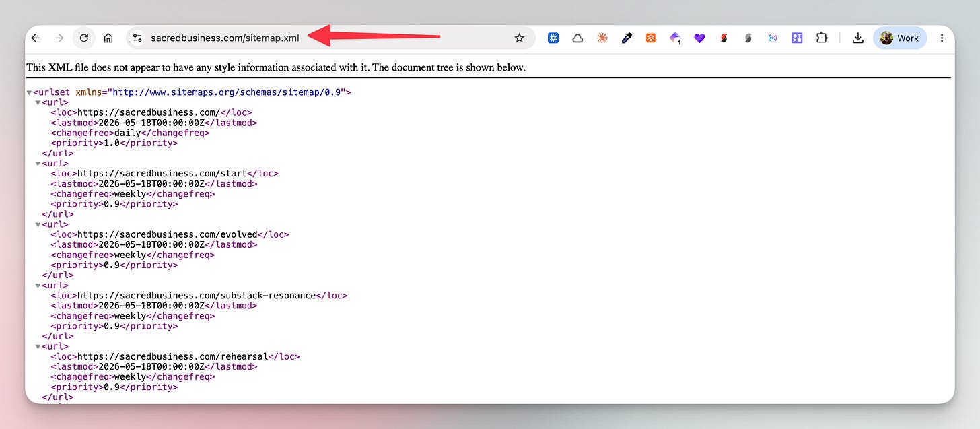Bookmark this page with the star
This screenshot has height=429, width=980.
[519, 38]
